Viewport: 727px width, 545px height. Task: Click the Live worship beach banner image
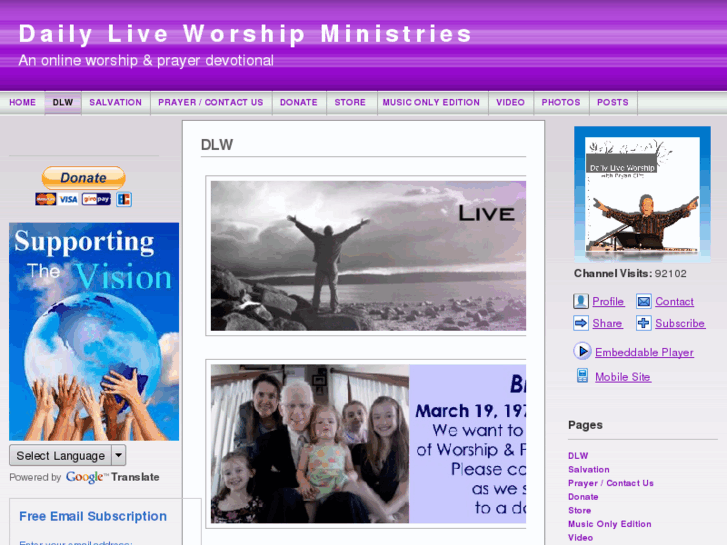point(368,256)
